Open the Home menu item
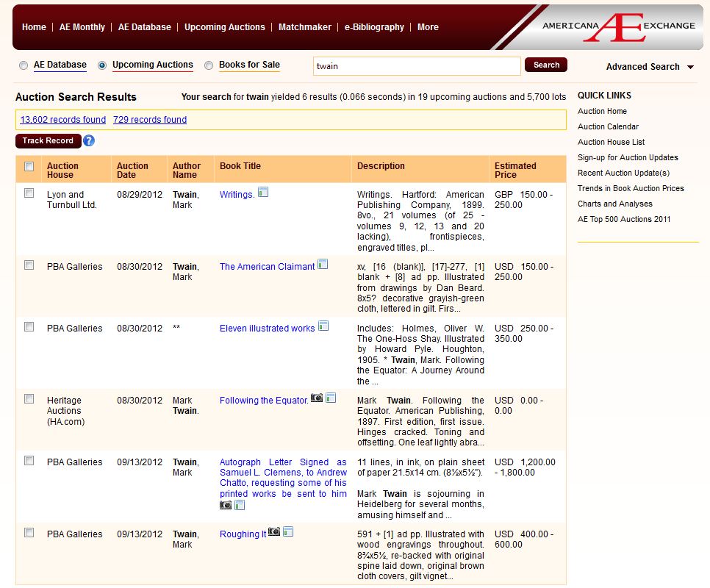This screenshot has height=588, width=710. coord(34,27)
